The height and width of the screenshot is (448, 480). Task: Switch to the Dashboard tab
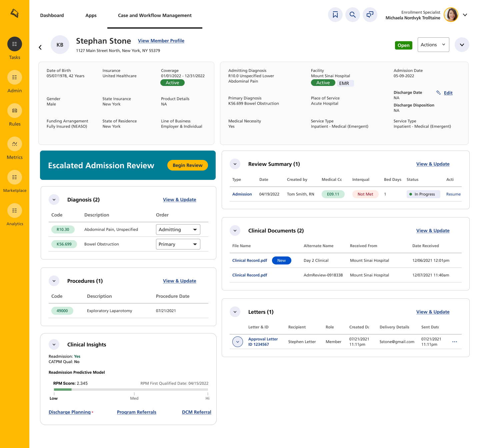[52, 15]
